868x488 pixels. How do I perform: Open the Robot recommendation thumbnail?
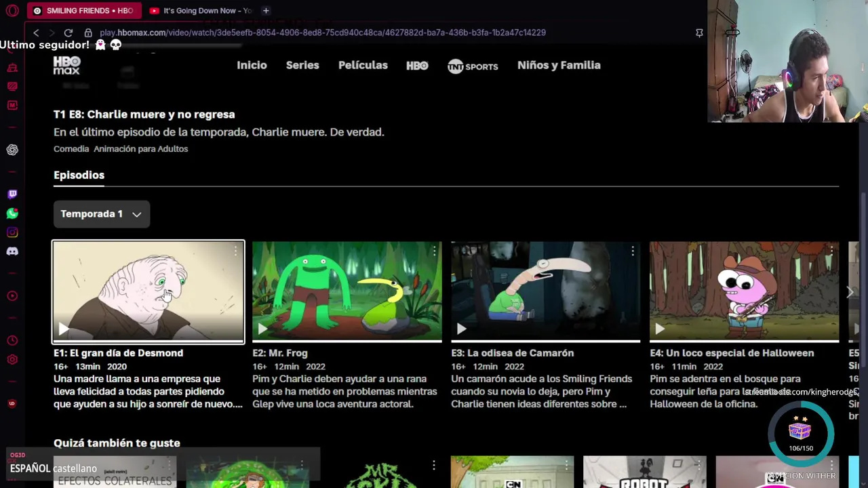(x=644, y=472)
